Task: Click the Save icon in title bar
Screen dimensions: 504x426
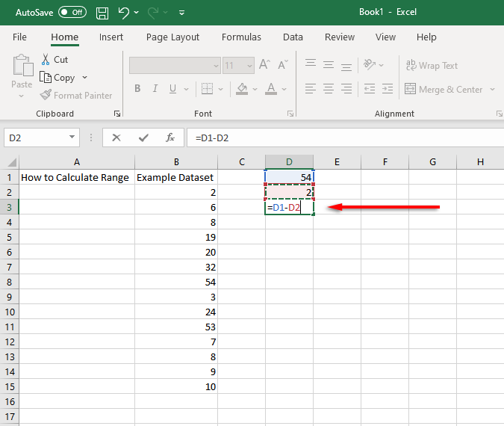Action: (102, 12)
